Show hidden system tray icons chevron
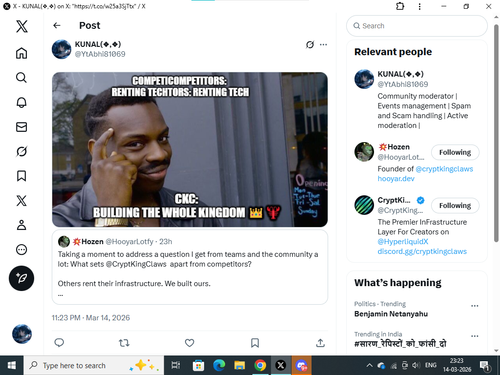This screenshot has width=500, height=375. 369,365
